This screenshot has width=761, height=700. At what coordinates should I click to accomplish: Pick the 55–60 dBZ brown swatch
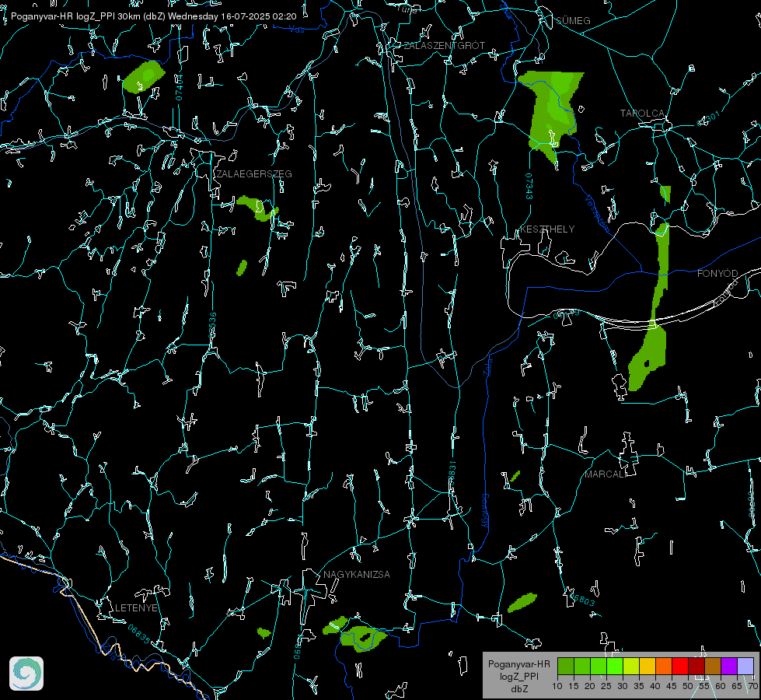pyautogui.click(x=713, y=666)
